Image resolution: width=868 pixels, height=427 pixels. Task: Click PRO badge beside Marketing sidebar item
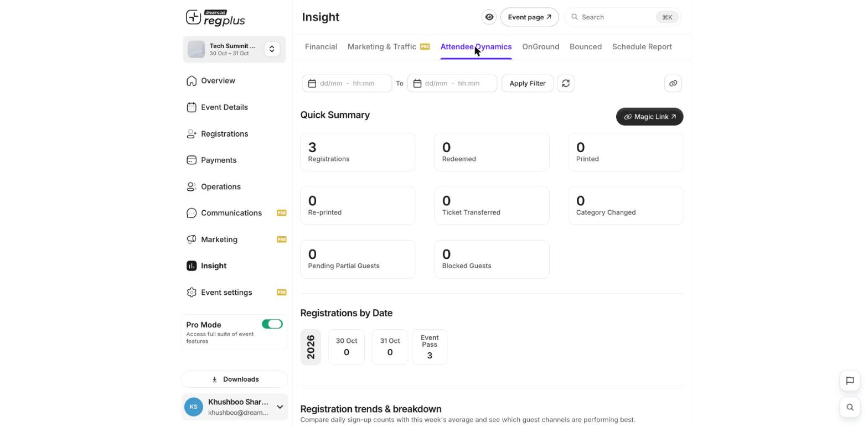281,239
